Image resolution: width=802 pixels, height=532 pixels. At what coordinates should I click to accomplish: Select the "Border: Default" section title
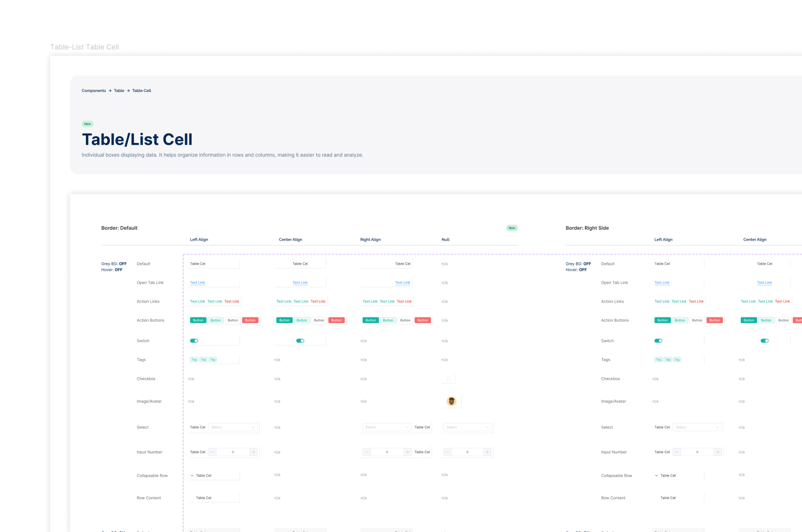click(x=119, y=228)
